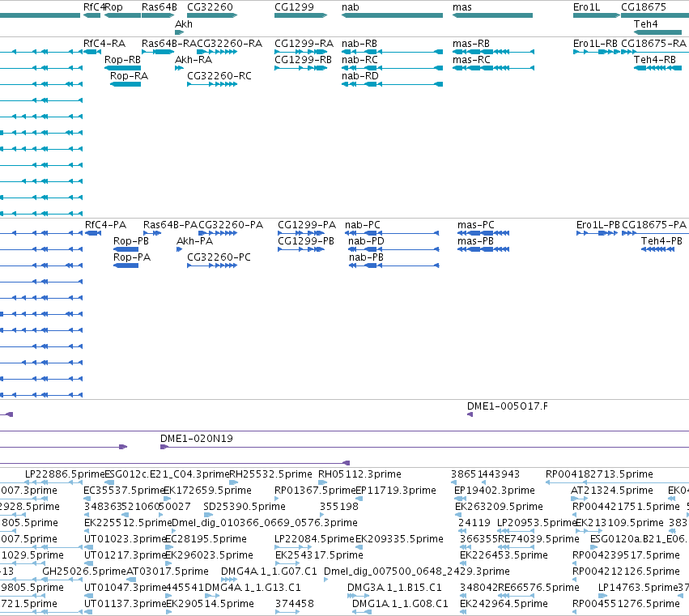Select the Rop-RB transcript label
The height and width of the screenshot is (616, 689).
tap(122, 60)
